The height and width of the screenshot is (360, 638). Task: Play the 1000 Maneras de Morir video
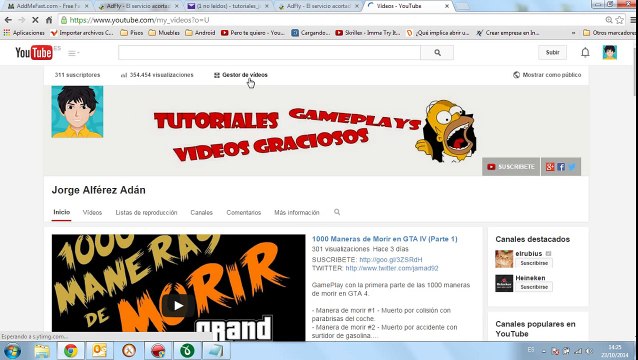tap(178, 305)
